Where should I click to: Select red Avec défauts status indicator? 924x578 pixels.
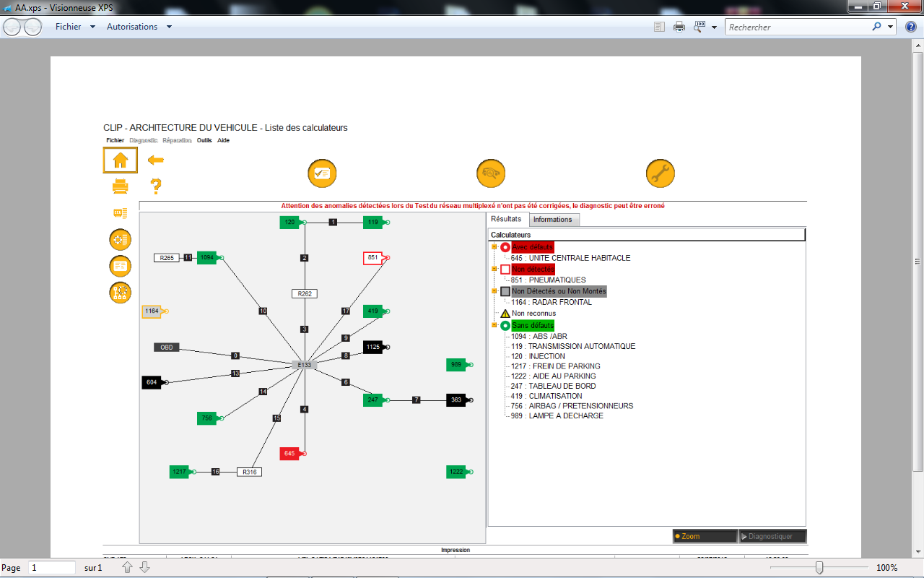click(x=505, y=247)
